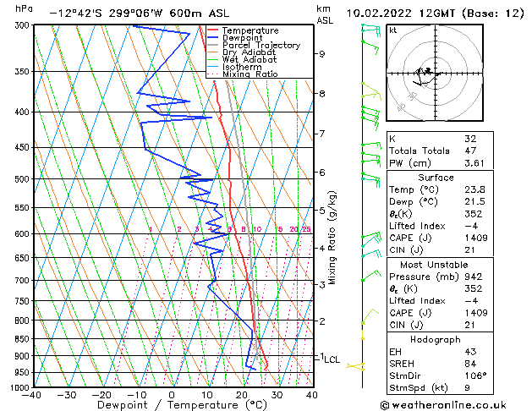Screen dimensions: 532x411
Task: Click the EH value 43
Action: [470, 352]
